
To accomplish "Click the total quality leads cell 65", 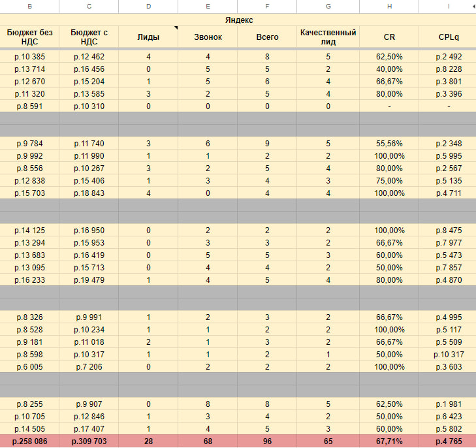I will [x=328, y=441].
